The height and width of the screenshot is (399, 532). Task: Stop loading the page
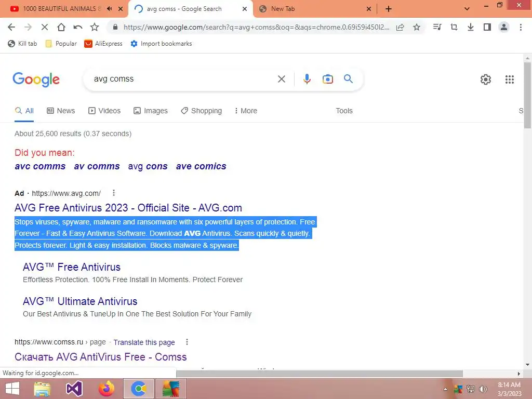point(45,27)
